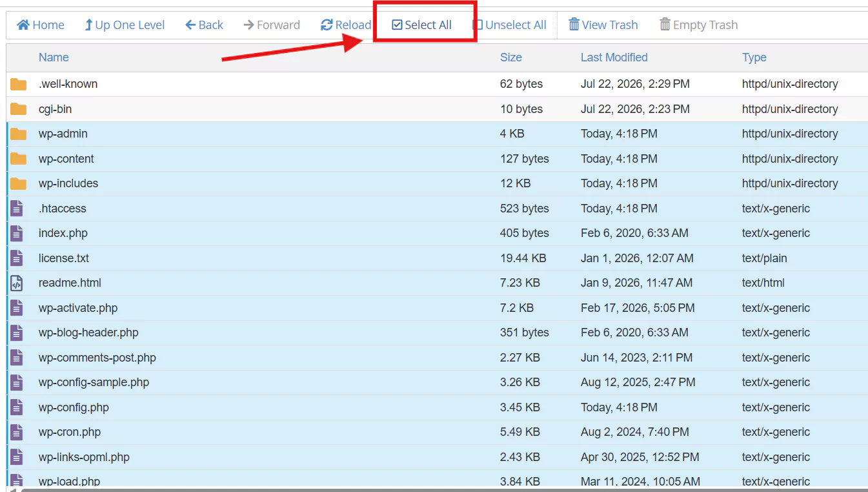The width and height of the screenshot is (868, 492).
Task: Sort files by Type column header
Action: (754, 57)
